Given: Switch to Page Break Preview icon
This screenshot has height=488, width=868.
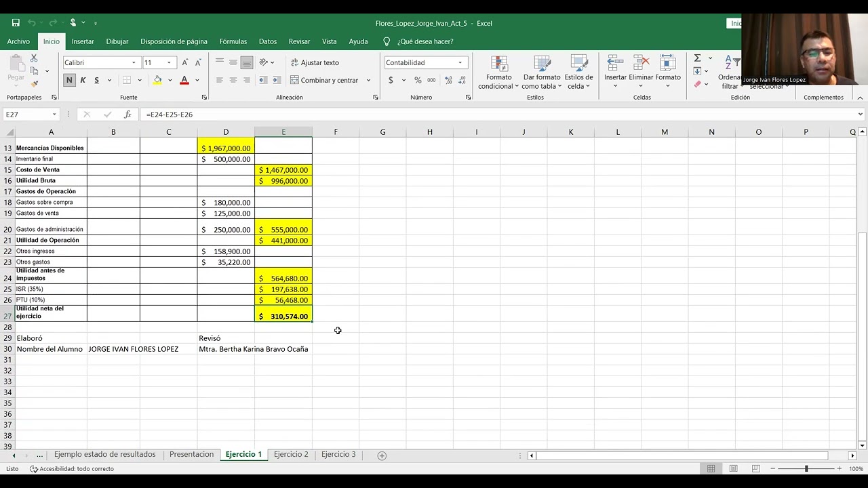Looking at the screenshot, I should click(x=755, y=469).
